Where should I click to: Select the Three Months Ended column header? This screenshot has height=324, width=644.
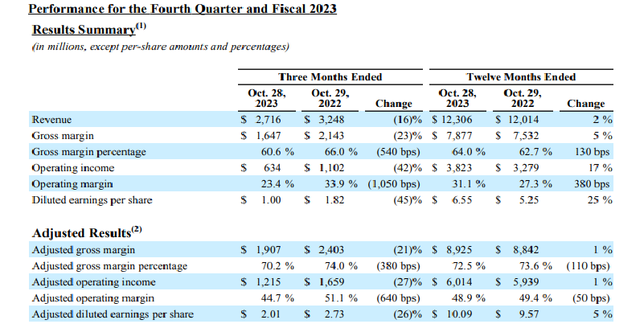(x=330, y=77)
